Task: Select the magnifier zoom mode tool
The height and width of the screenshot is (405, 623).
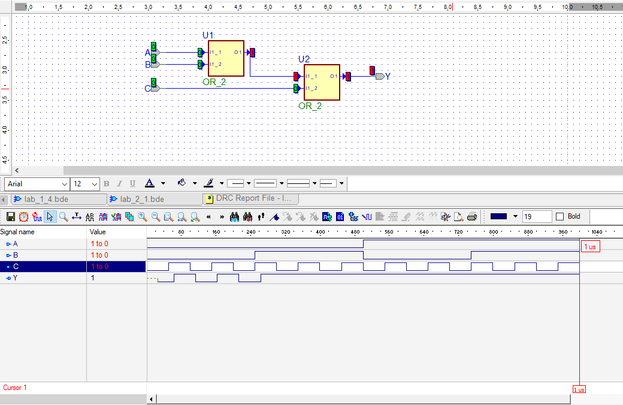Action: (63, 216)
